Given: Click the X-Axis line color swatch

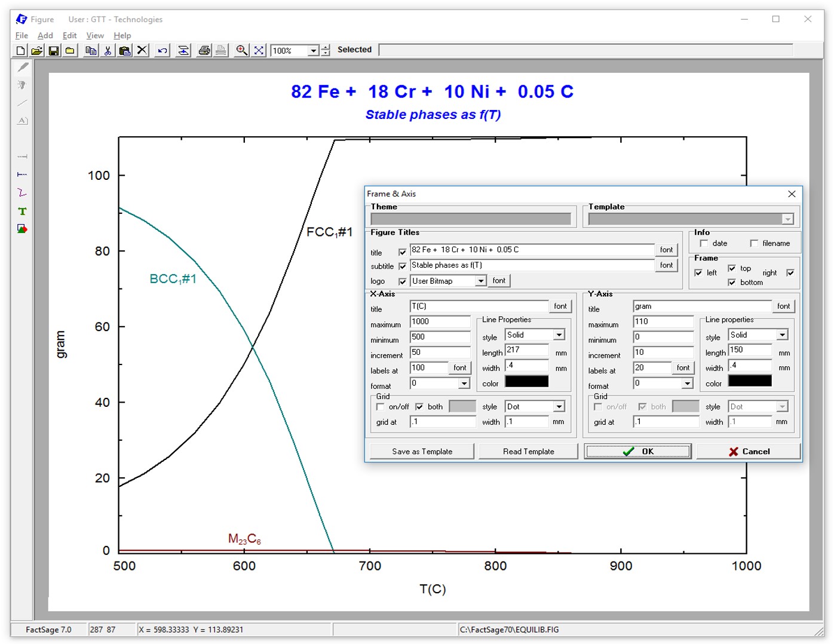Looking at the screenshot, I should pyautogui.click(x=526, y=382).
